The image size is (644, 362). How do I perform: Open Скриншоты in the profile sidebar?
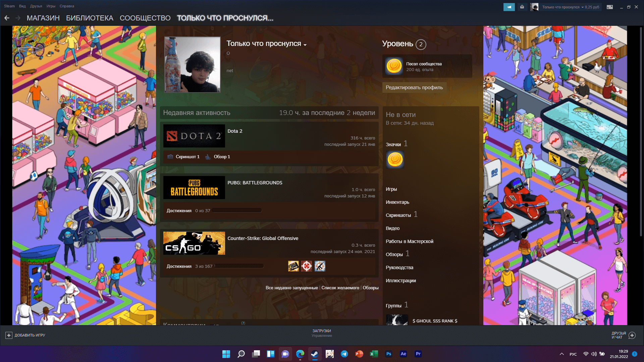click(398, 215)
